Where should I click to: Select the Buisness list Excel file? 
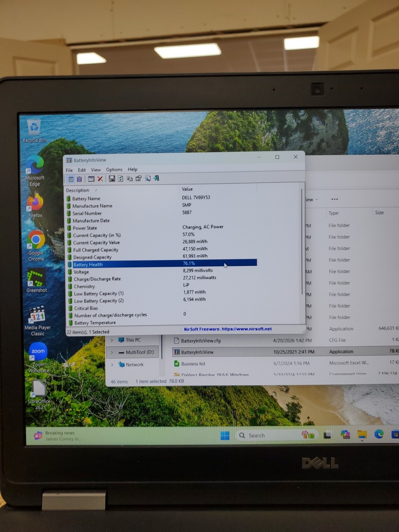[190, 364]
